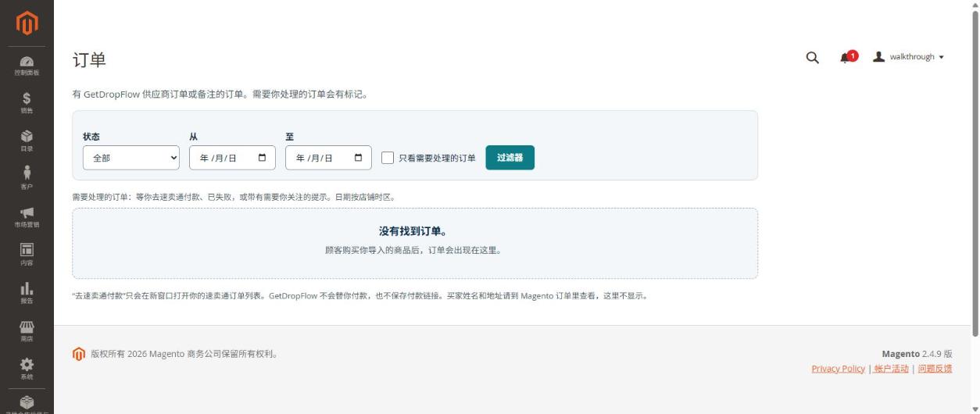Click the 没有找到订单。 message

click(x=414, y=231)
